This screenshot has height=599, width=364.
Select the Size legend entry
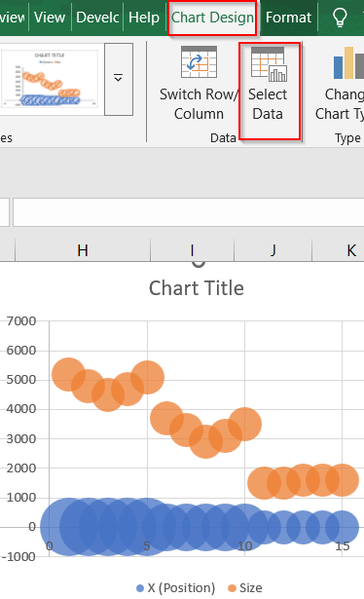(245, 588)
